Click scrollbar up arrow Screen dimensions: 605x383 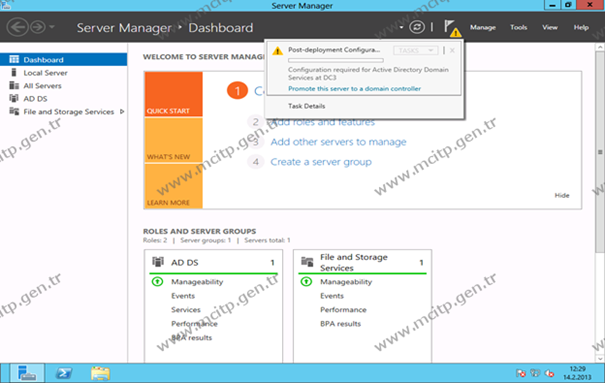(600, 47)
